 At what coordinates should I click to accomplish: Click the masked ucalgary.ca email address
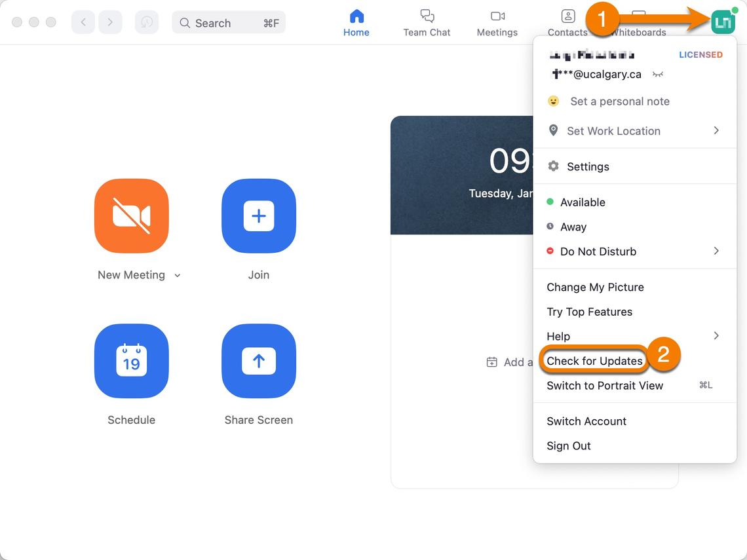[x=596, y=74]
